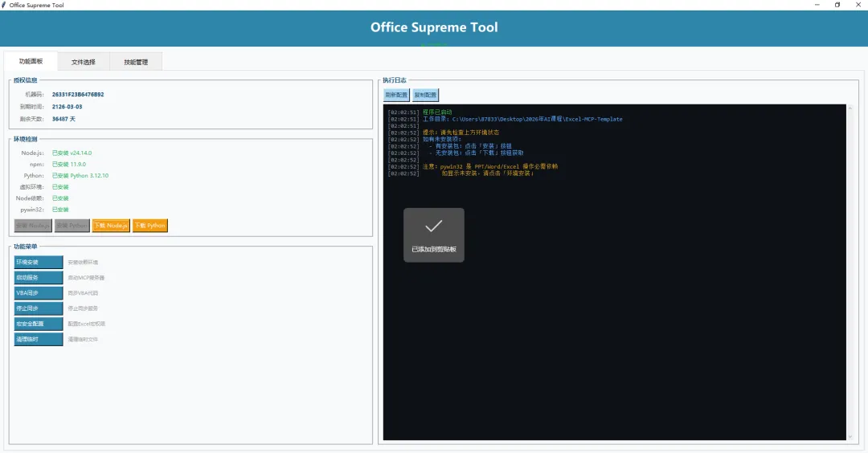Open the 技能管理 tab
This screenshot has width=868, height=453.
(136, 62)
